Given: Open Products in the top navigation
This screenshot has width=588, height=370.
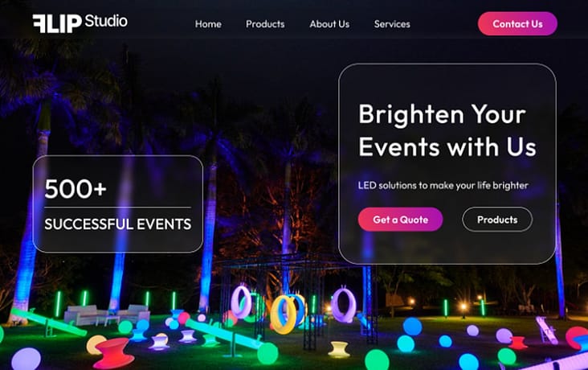Looking at the screenshot, I should point(265,24).
